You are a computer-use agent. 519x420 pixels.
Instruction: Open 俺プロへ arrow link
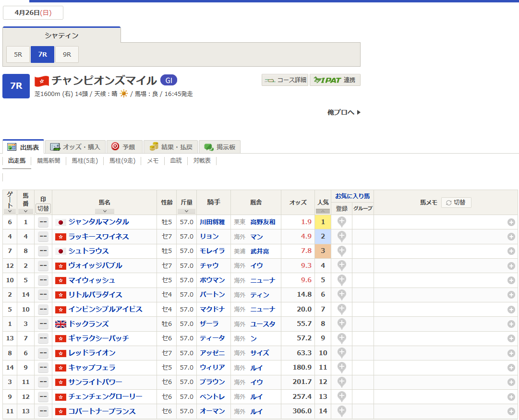tap(344, 112)
